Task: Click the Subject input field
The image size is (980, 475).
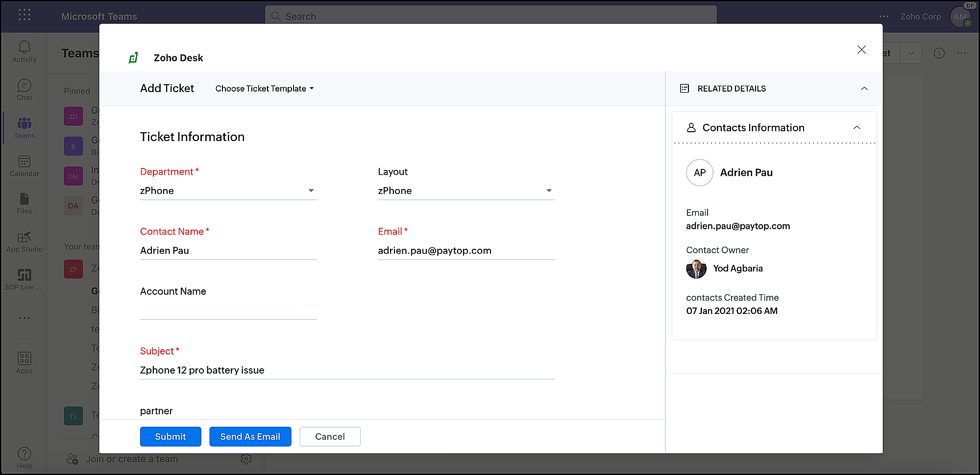Action: pos(347,370)
